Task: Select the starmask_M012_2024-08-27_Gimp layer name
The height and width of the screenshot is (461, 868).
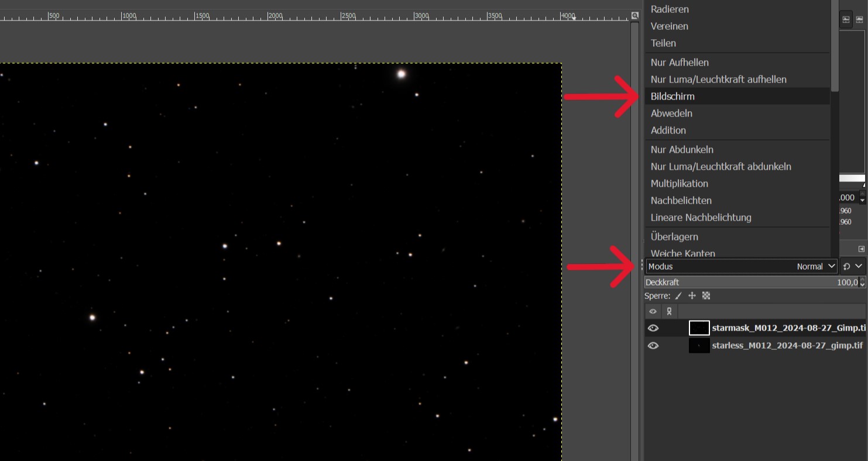Action: point(789,328)
